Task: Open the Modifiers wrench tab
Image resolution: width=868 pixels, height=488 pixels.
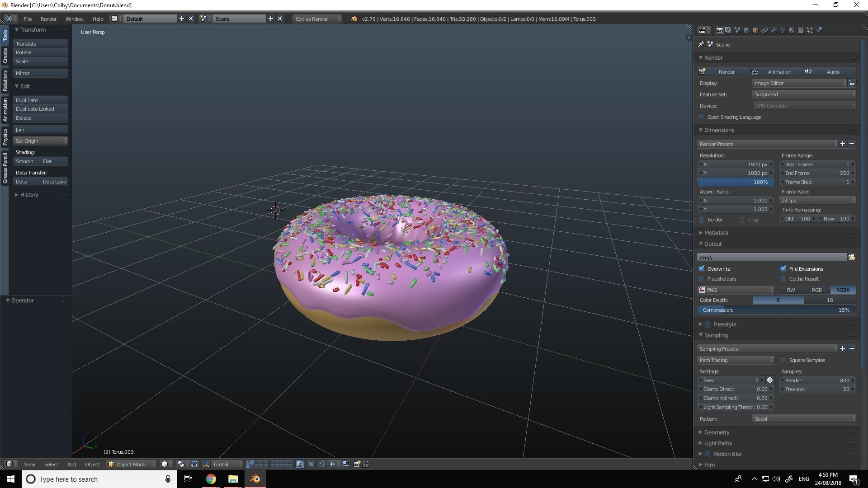Action: (x=774, y=30)
